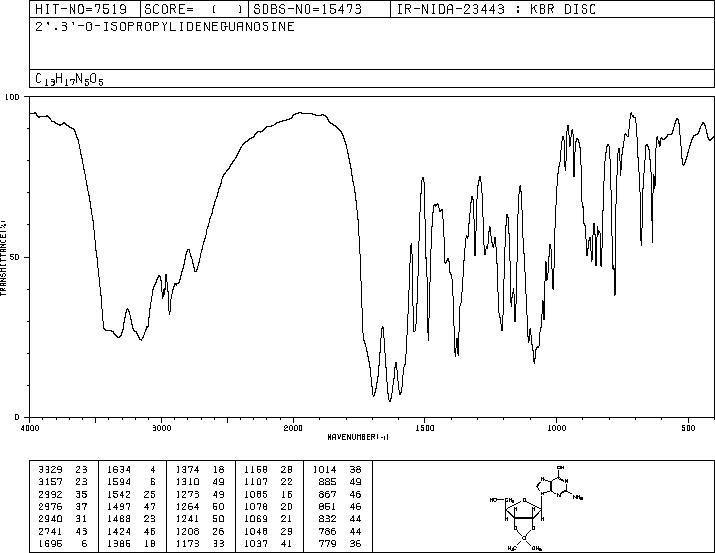The height and width of the screenshot is (553, 715).
Task: Click the 3157 peak table entry
Action: click(50, 481)
